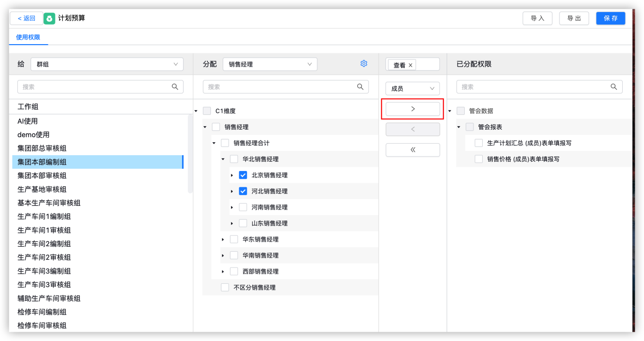Expand the 华东销售经理 tree node

(x=223, y=239)
